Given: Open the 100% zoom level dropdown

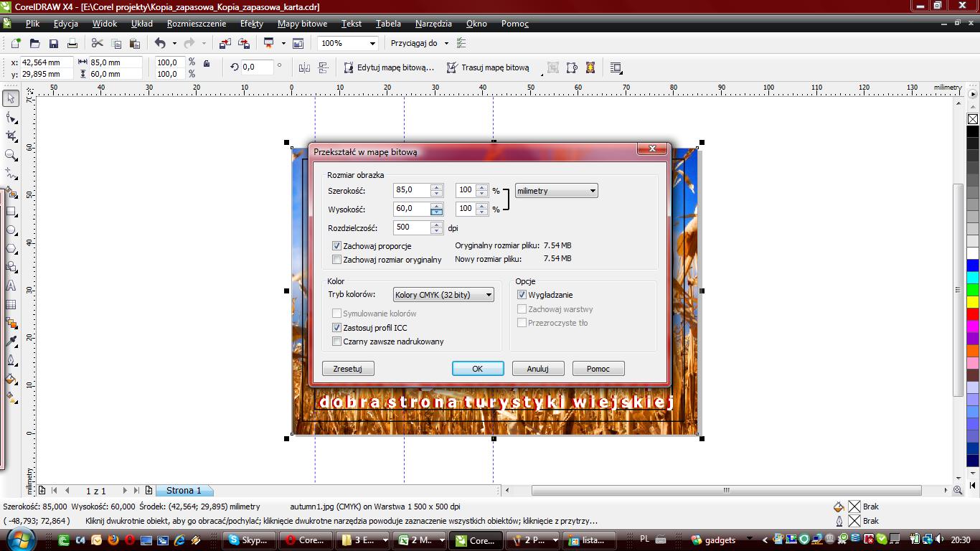Looking at the screenshot, I should (x=371, y=44).
